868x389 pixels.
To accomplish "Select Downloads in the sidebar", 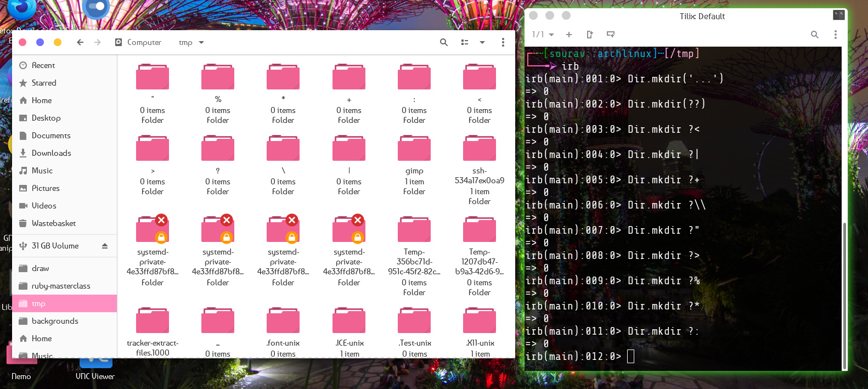I will pyautogui.click(x=51, y=153).
